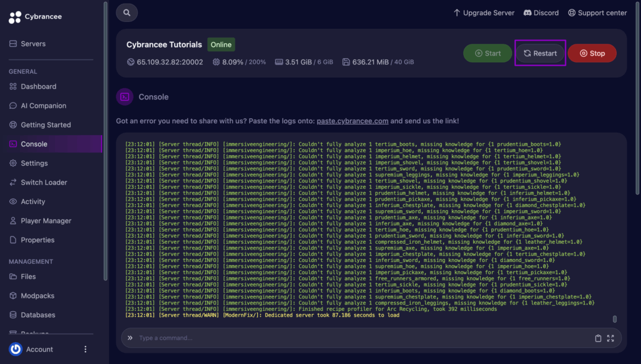Click the Upgrade Server arrow icon
Viewport: 641px width, 364px height.
click(456, 13)
